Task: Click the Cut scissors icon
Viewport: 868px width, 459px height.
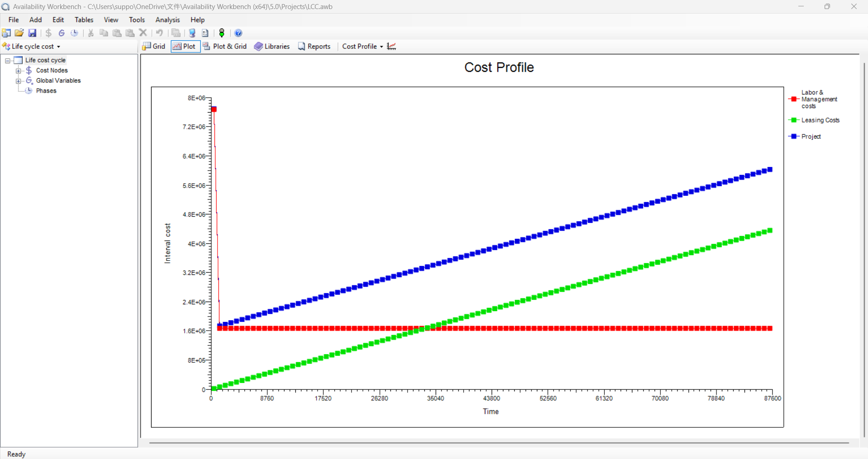Action: [91, 33]
